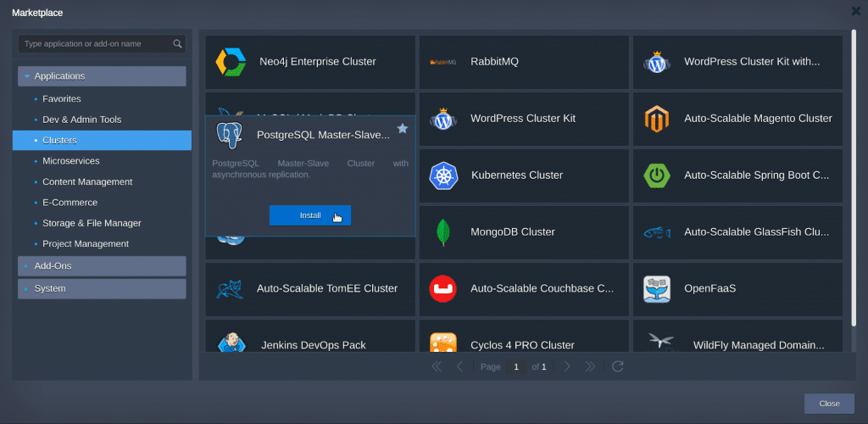Click the Neo4j Enterprise Cluster logo icon
The height and width of the screenshot is (424, 868).
[231, 62]
